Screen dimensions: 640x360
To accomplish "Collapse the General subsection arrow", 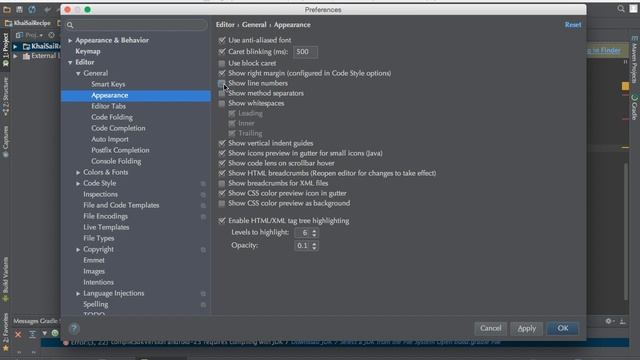I will [78, 73].
